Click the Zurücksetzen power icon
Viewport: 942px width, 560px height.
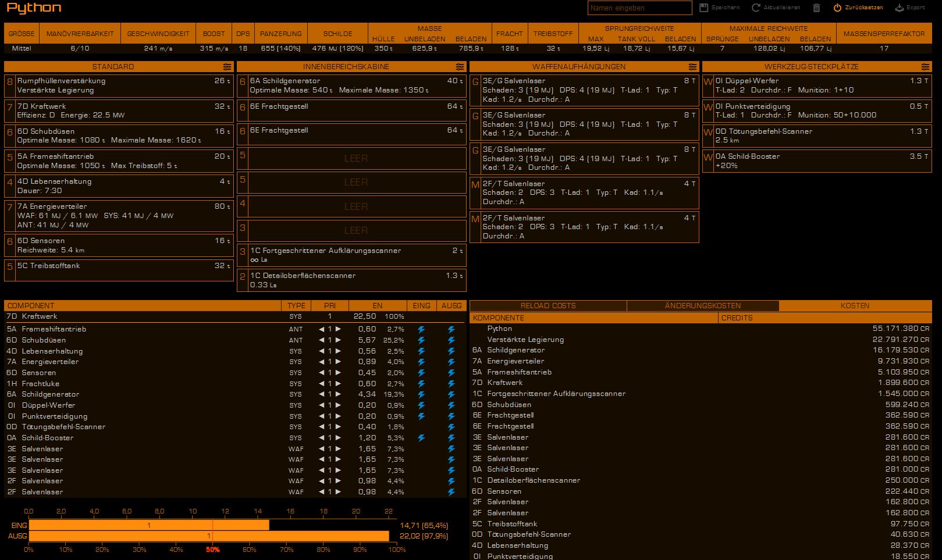(x=837, y=8)
